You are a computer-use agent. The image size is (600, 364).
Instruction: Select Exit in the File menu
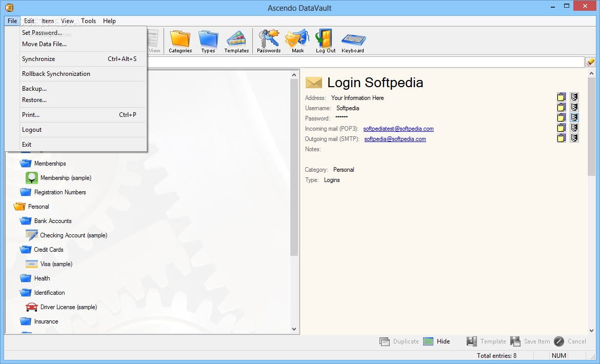click(x=76, y=145)
